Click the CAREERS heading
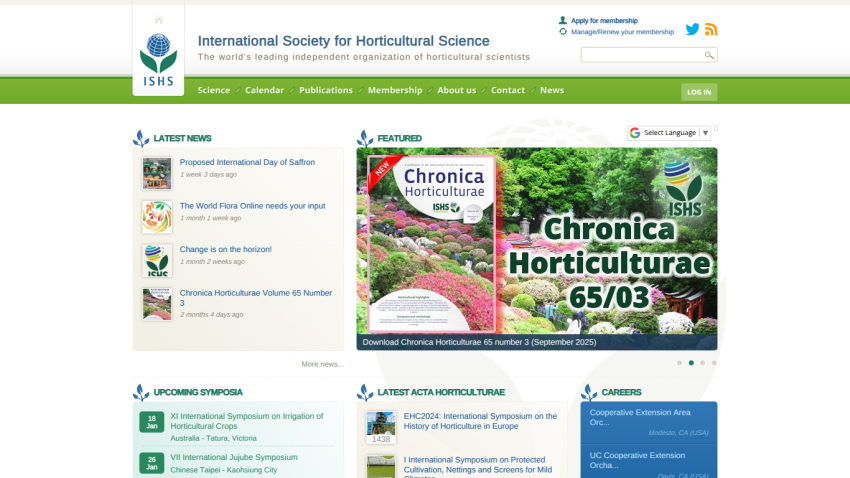Viewport: 850px width, 478px height. pyautogui.click(x=621, y=392)
